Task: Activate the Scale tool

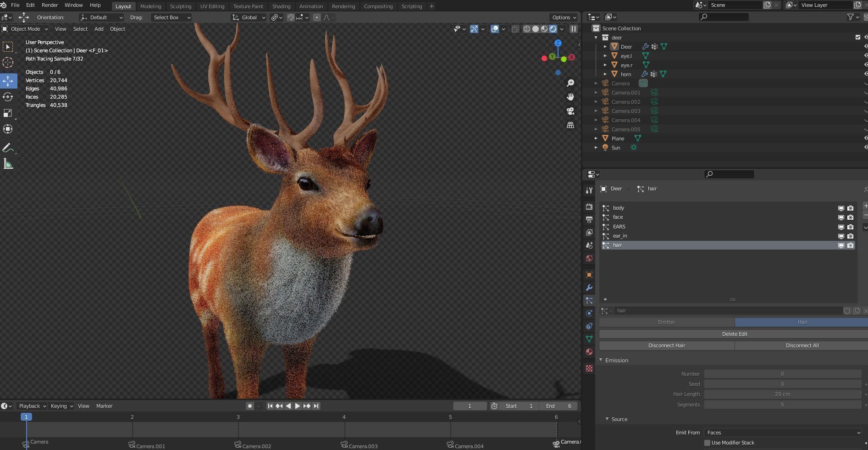Action: (8, 113)
